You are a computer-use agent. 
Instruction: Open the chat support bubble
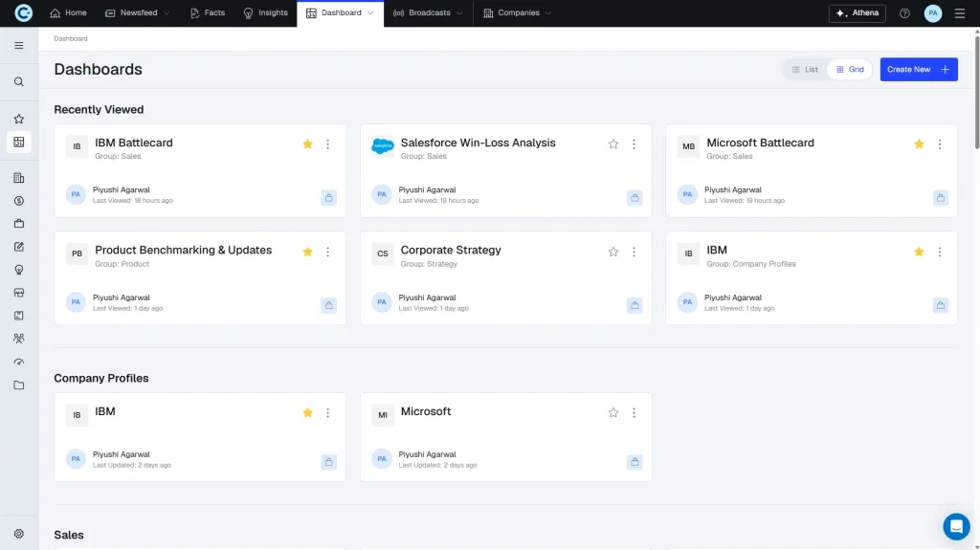pos(956,527)
